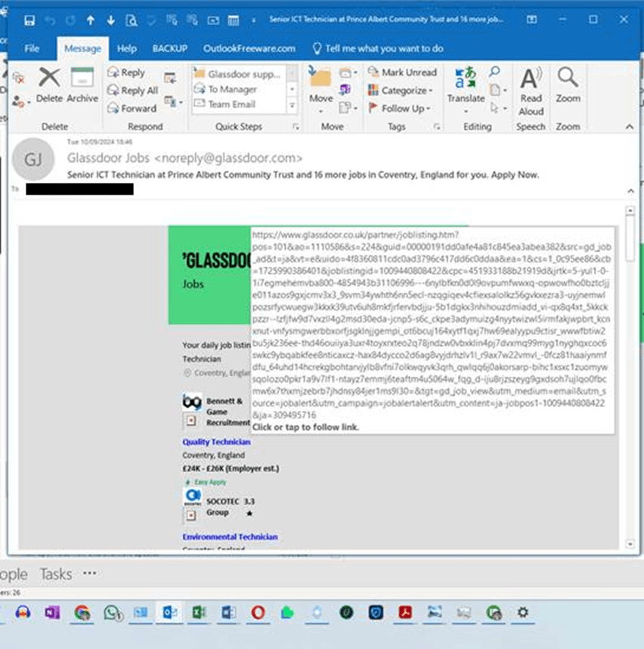Image resolution: width=644 pixels, height=649 pixels.
Task: Run the Team Email quick step
Action: pos(239,104)
